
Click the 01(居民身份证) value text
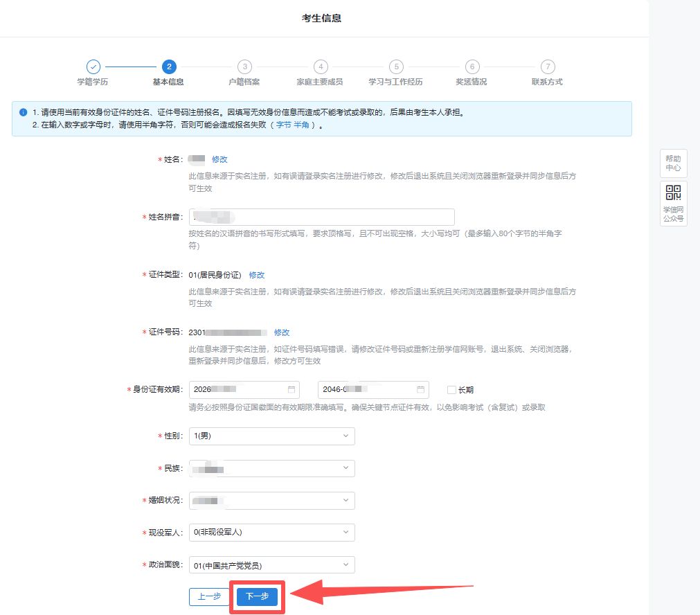pos(215,275)
